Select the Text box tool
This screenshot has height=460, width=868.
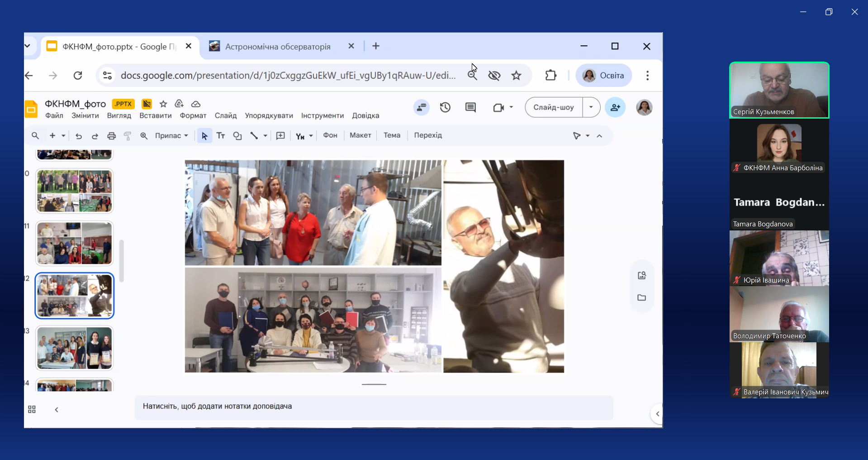click(221, 136)
